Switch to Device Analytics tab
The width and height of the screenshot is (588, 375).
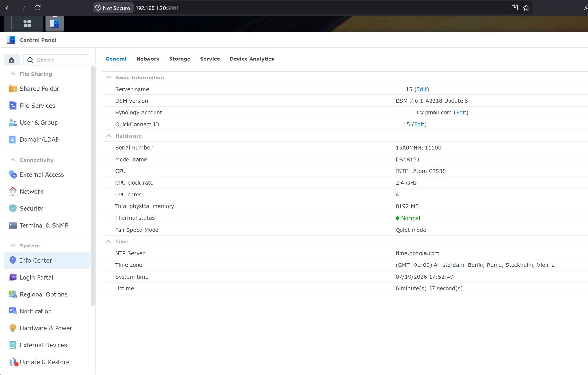pyautogui.click(x=252, y=59)
